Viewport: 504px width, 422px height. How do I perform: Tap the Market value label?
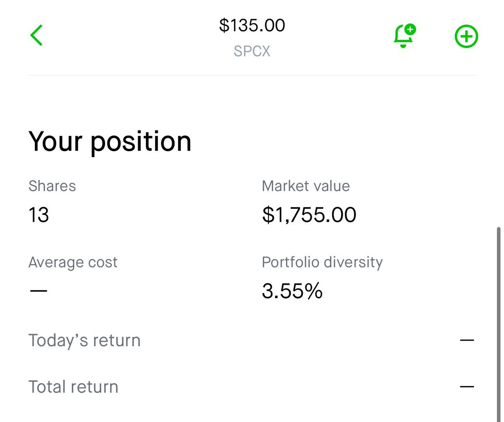click(x=306, y=186)
